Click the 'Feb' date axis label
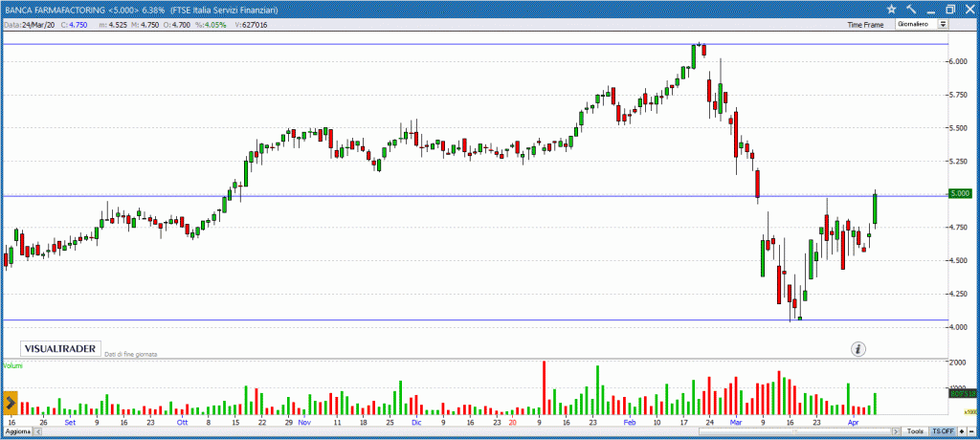The image size is (980, 440). point(630,423)
